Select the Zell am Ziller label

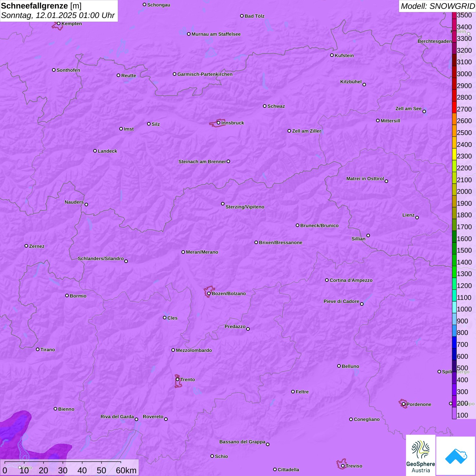(x=307, y=131)
